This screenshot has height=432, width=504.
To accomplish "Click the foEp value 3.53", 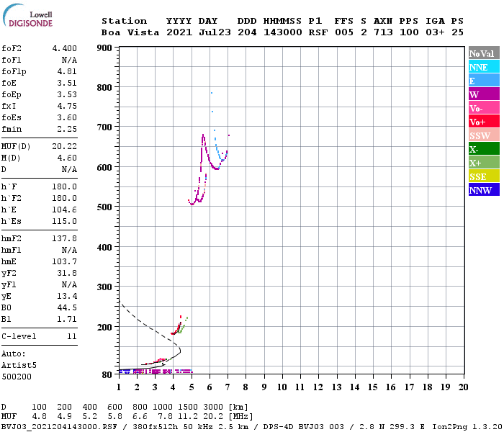I will click(67, 94).
